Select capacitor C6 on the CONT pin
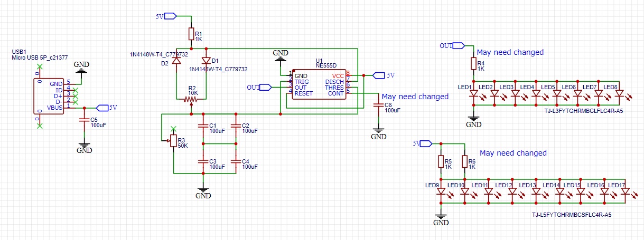Viewport: 644px width, 240px height. click(x=378, y=105)
